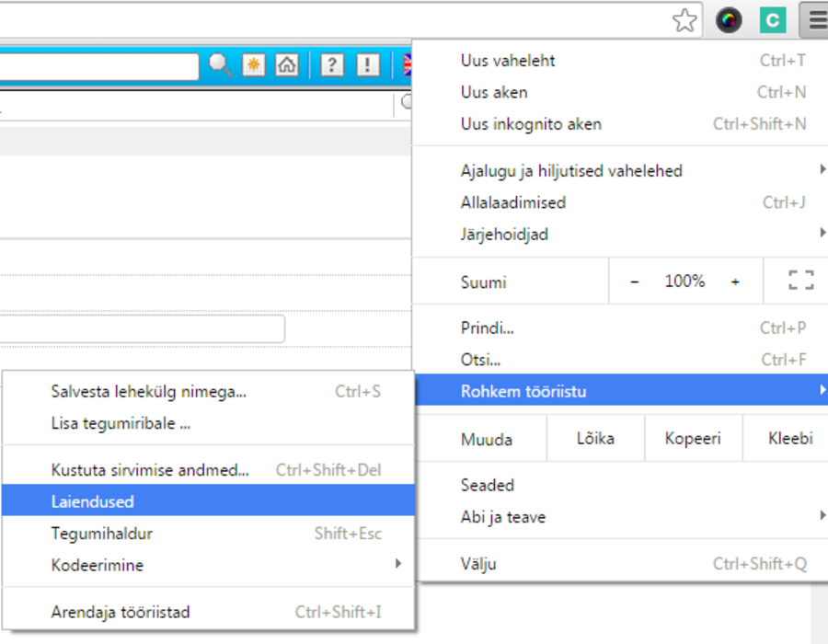This screenshot has height=644, width=828.
Task: Click the exclamation mark toolbar icon
Action: coord(367,65)
